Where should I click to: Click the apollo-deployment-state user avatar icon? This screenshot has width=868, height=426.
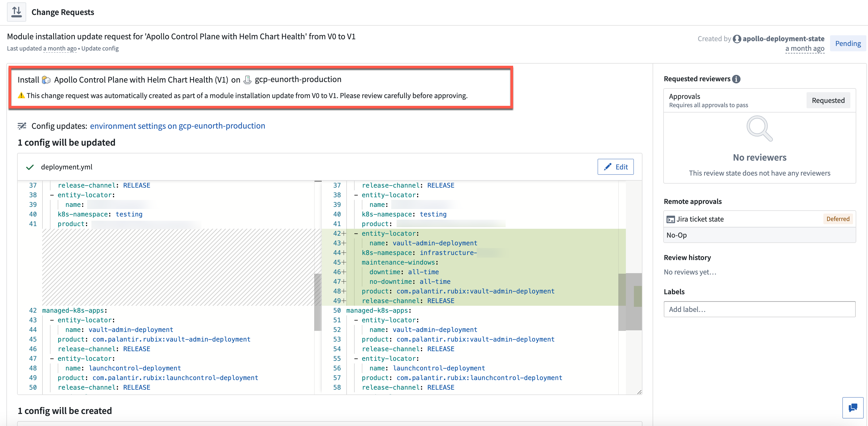coord(737,39)
